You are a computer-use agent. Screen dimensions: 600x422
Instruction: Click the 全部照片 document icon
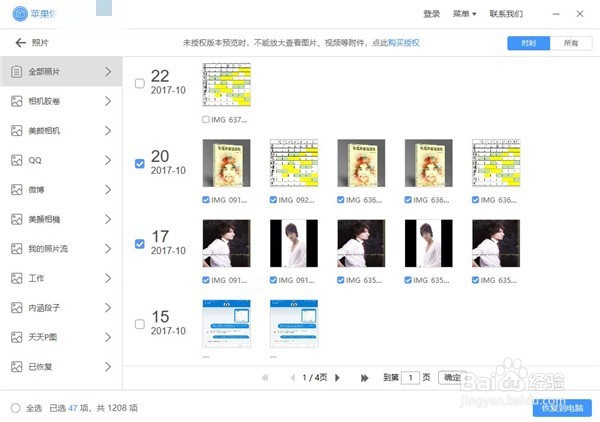(16, 72)
